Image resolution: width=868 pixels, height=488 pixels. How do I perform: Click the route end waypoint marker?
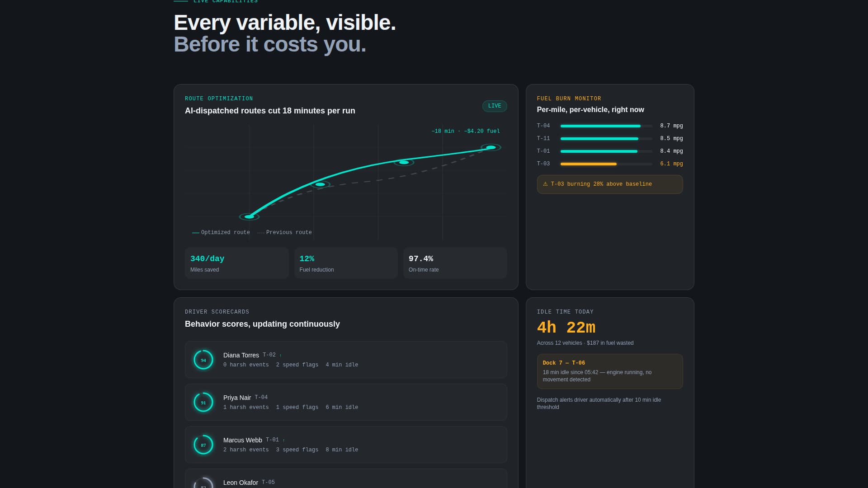(491, 147)
